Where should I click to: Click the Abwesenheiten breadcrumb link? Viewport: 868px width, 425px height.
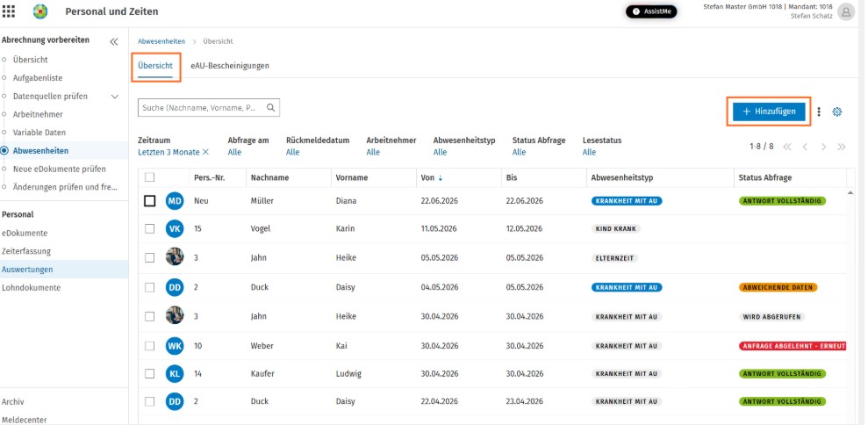tap(161, 41)
